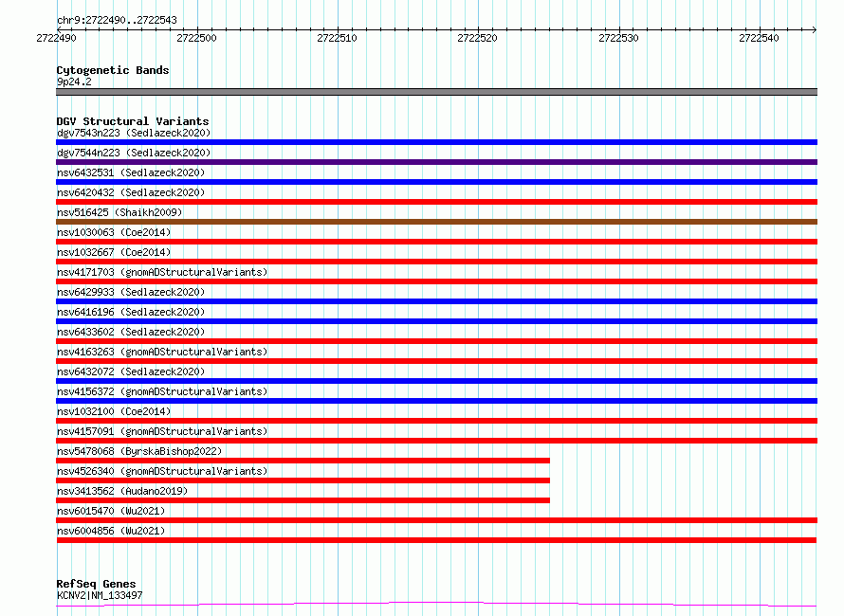Select nsv1032667 (Coe2014) label
Image resolution: width=844 pixels, height=616 pixels.
[x=114, y=252]
